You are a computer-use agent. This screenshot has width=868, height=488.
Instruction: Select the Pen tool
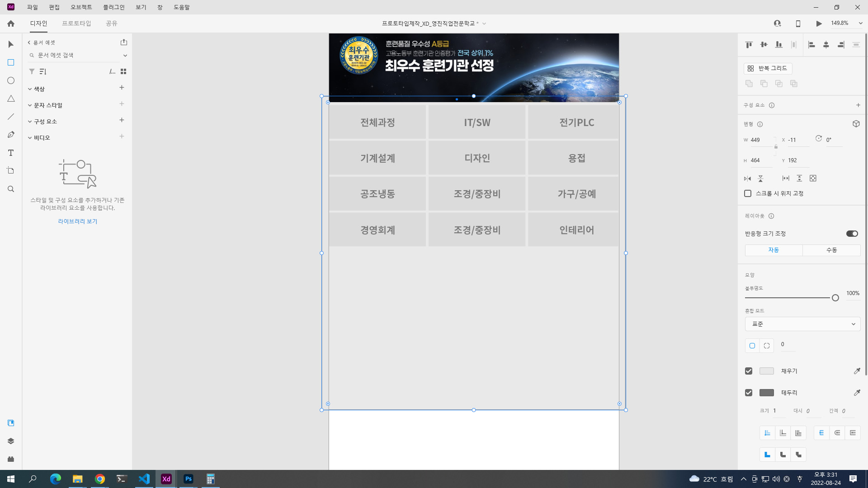tap(11, 135)
